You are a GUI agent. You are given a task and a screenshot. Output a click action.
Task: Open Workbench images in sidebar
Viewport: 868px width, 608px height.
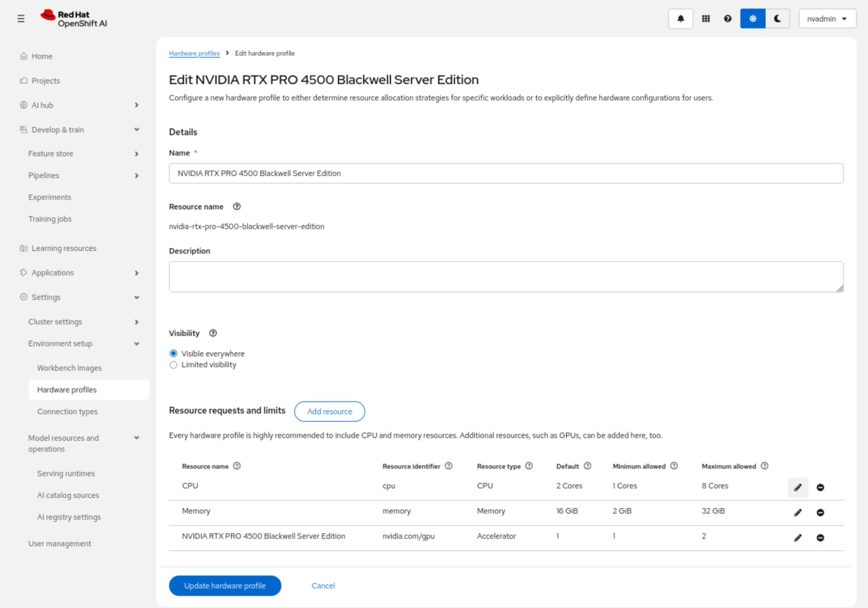(x=69, y=368)
